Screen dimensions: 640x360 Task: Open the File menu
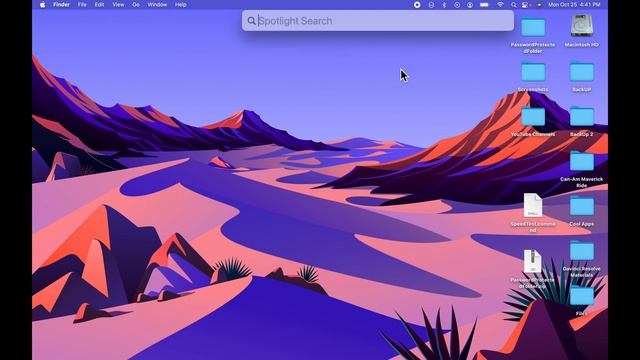point(82,5)
